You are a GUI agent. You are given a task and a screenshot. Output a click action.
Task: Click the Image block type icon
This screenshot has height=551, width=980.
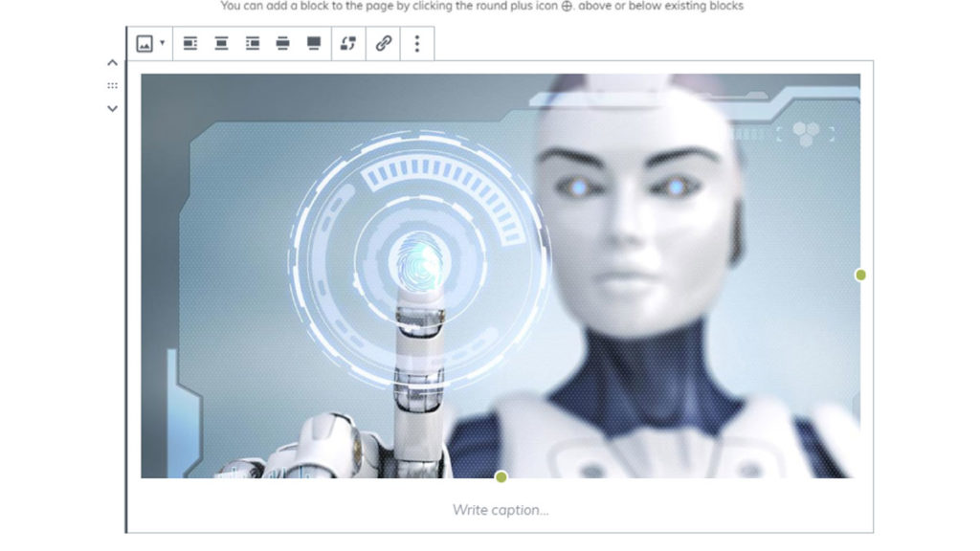tap(145, 44)
